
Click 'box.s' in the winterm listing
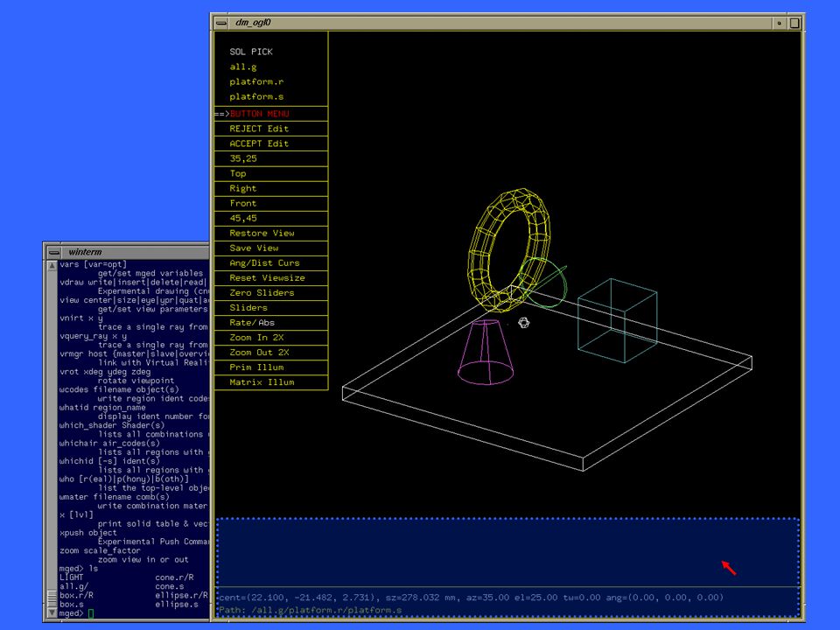(71, 605)
